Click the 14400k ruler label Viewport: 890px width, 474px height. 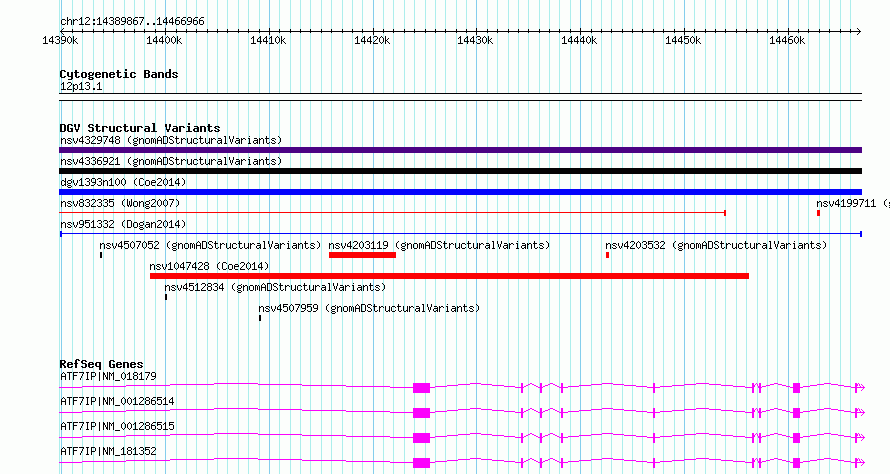click(164, 40)
